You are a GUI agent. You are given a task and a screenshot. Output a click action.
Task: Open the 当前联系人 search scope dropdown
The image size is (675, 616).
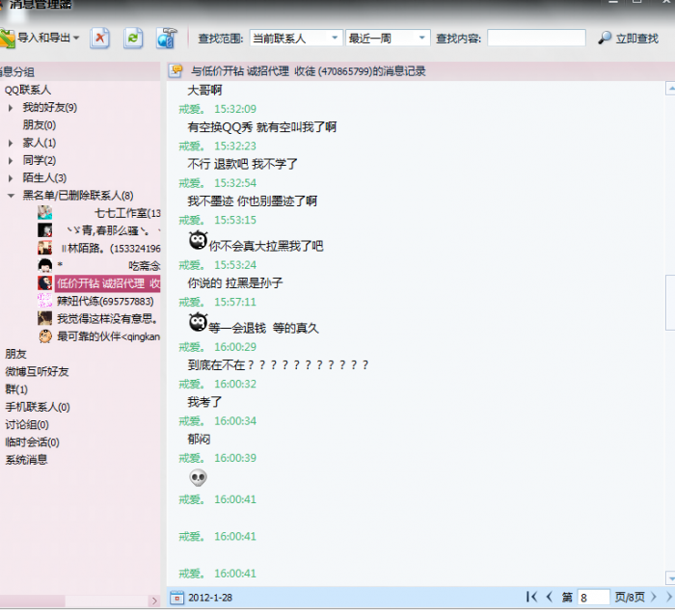tap(296, 39)
